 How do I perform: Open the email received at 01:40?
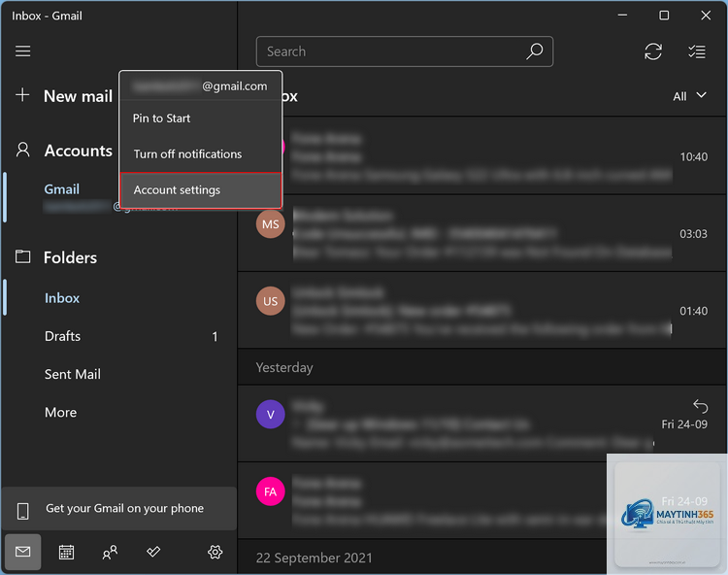[481, 310]
